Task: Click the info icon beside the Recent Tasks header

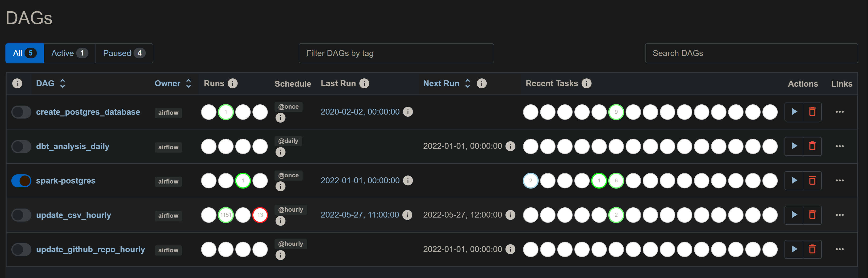Action: coord(586,83)
